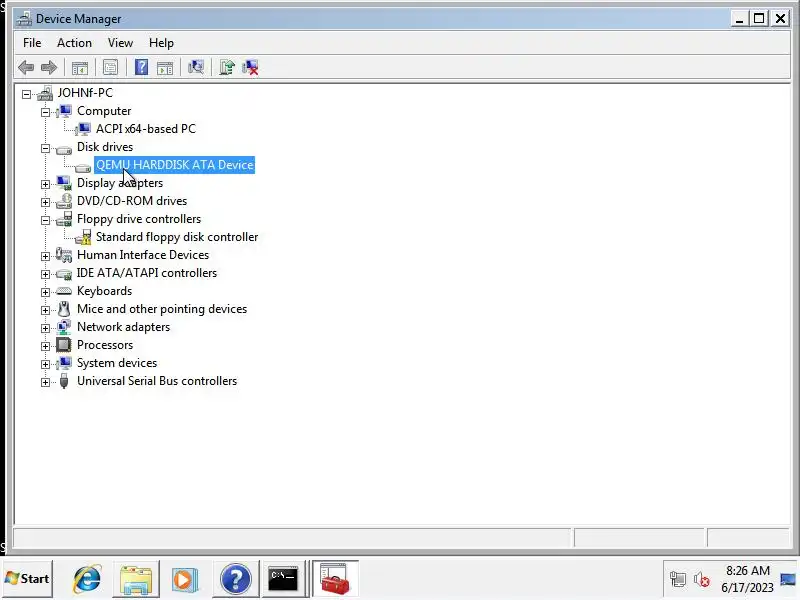This screenshot has height=600, width=800.
Task: Select QEMU HARDDISK ATA Device
Action: (174, 165)
